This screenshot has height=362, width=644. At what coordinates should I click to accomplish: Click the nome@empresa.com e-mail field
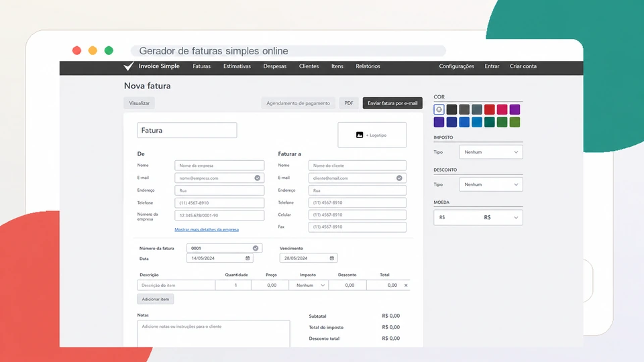pyautogui.click(x=219, y=178)
